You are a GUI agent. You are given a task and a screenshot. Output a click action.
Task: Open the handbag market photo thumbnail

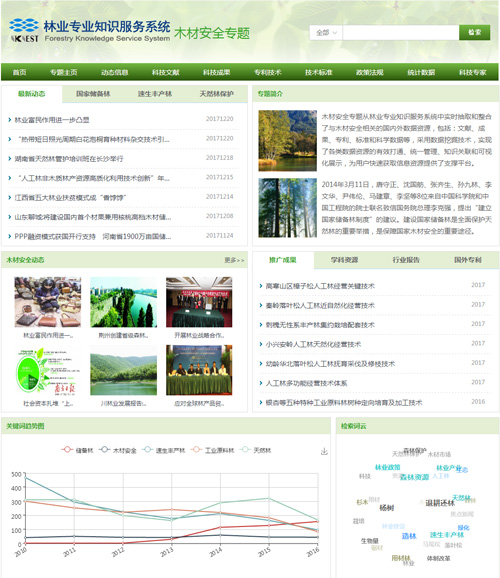48,302
